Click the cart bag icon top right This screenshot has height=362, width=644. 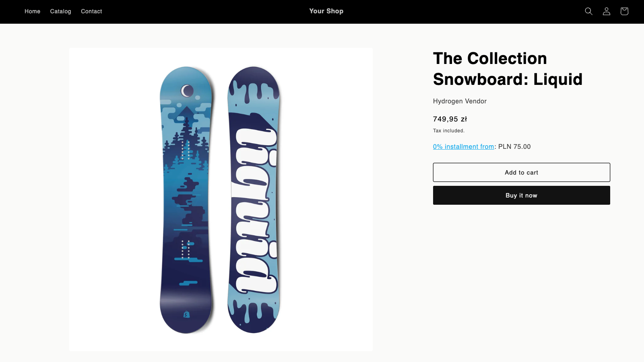(624, 11)
